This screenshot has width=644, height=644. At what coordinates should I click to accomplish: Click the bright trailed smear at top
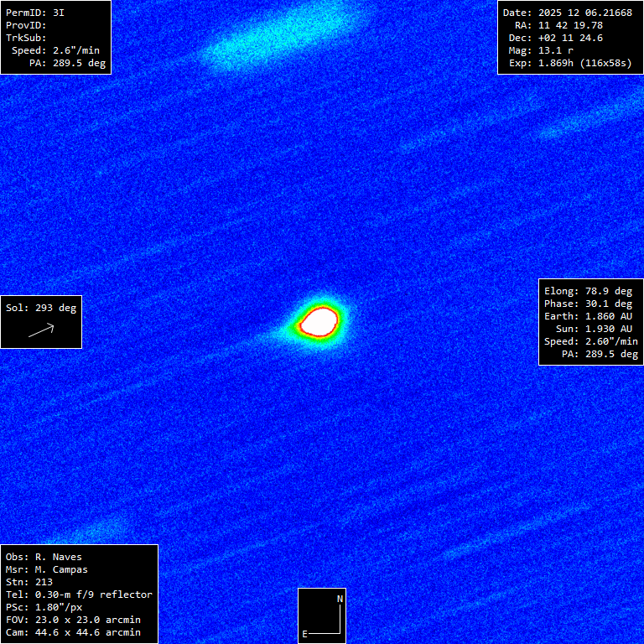(275, 38)
